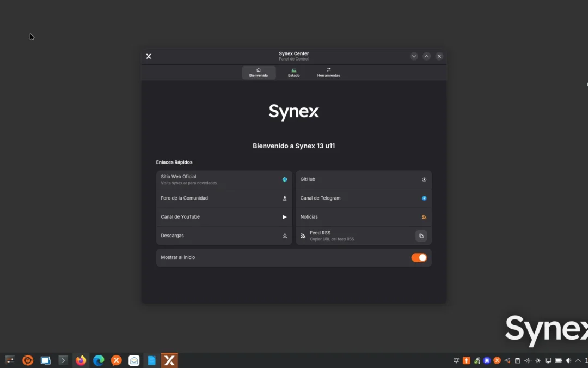
Task: Click the Telegram icon in Canal de Telegram row
Action: tap(424, 198)
